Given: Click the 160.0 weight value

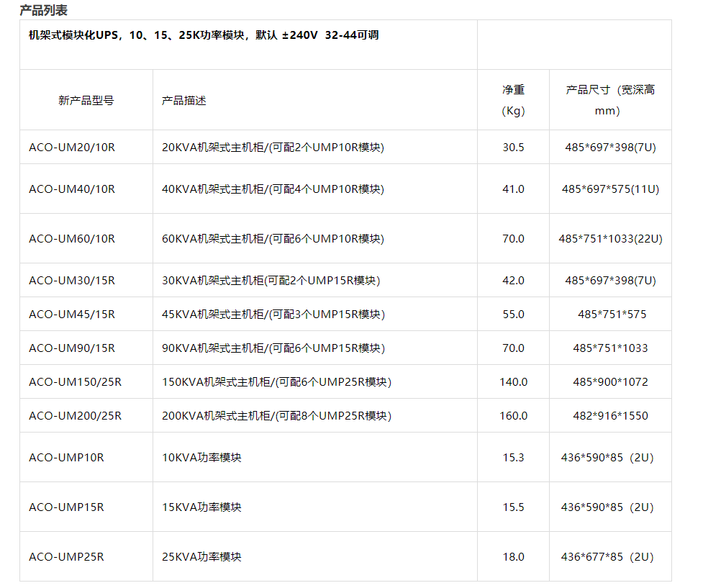Looking at the screenshot, I should tap(513, 416).
